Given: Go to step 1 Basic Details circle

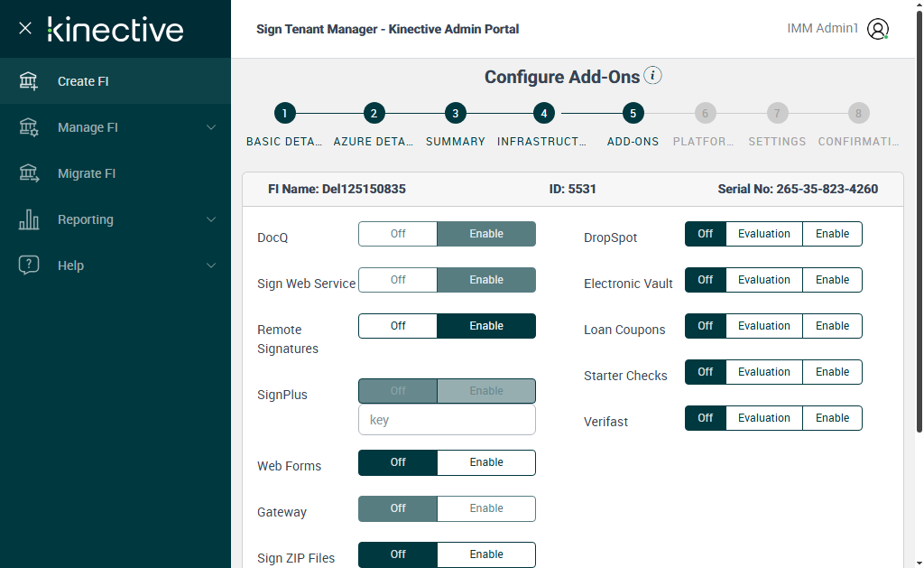Looking at the screenshot, I should pyautogui.click(x=284, y=113).
